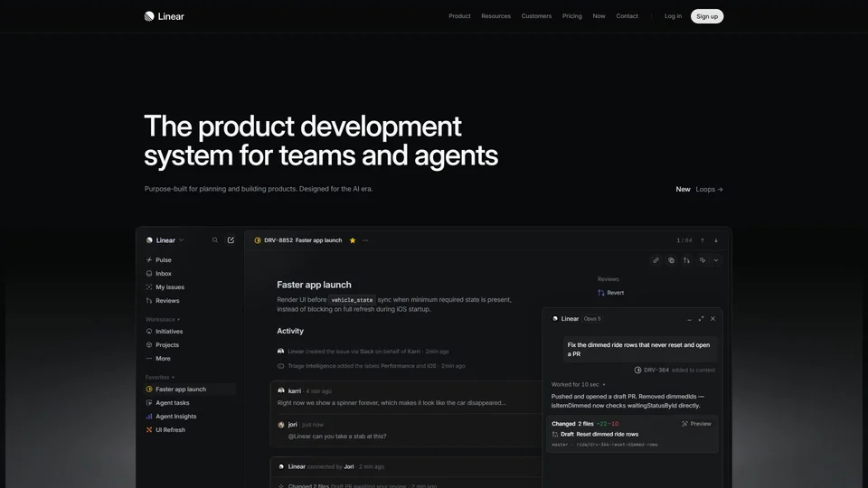Viewport: 868px width, 488px height.
Task: Copy the issue link with the link icon
Action: point(656,260)
